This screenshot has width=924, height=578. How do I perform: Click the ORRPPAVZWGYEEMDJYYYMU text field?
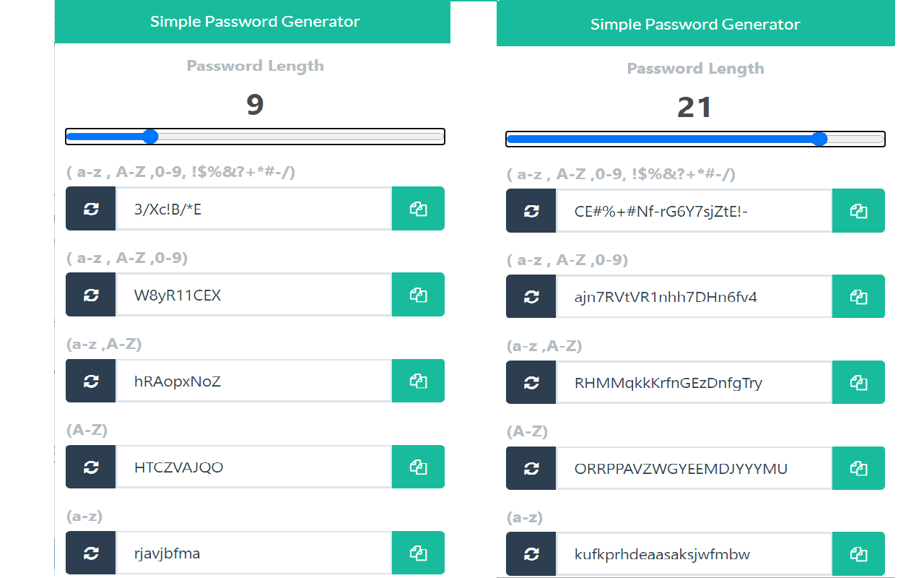[x=694, y=468]
